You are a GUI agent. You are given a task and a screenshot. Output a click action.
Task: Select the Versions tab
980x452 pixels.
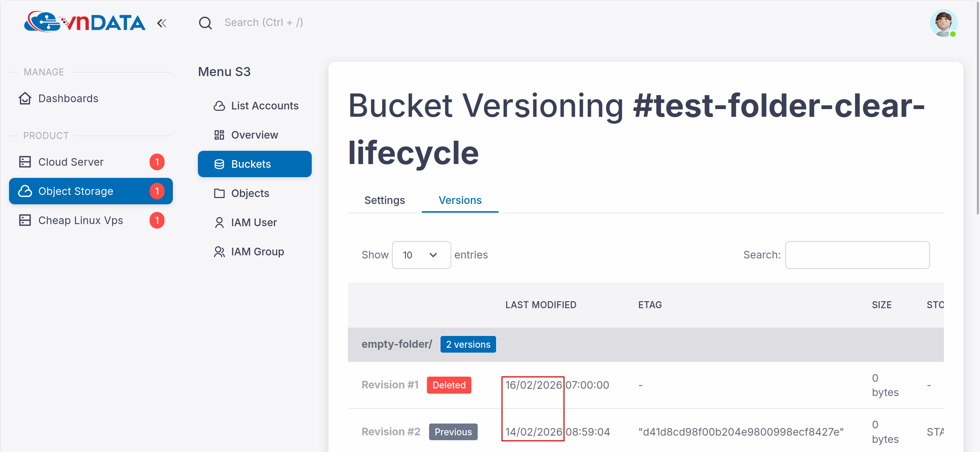460,200
